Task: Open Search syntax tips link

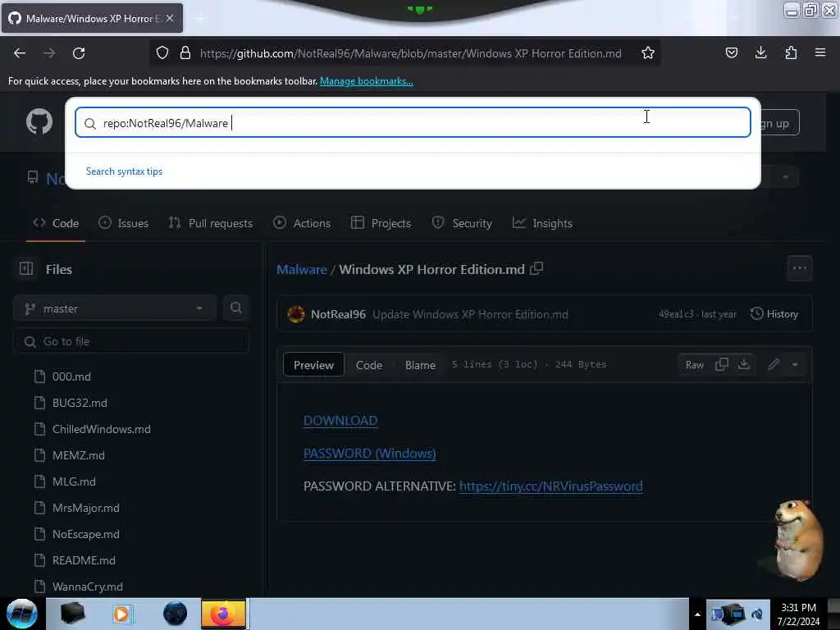Action: point(124,171)
